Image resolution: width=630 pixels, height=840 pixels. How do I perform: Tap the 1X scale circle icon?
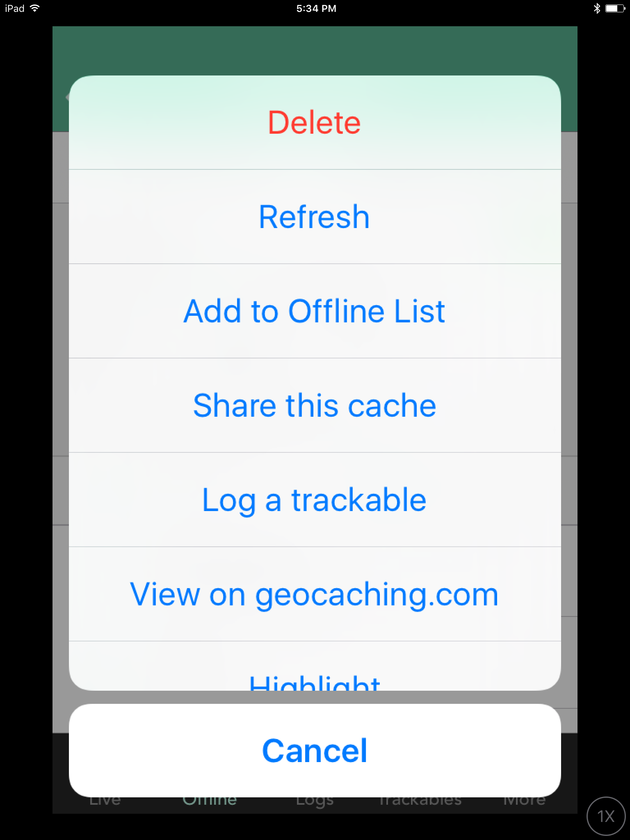tap(606, 816)
